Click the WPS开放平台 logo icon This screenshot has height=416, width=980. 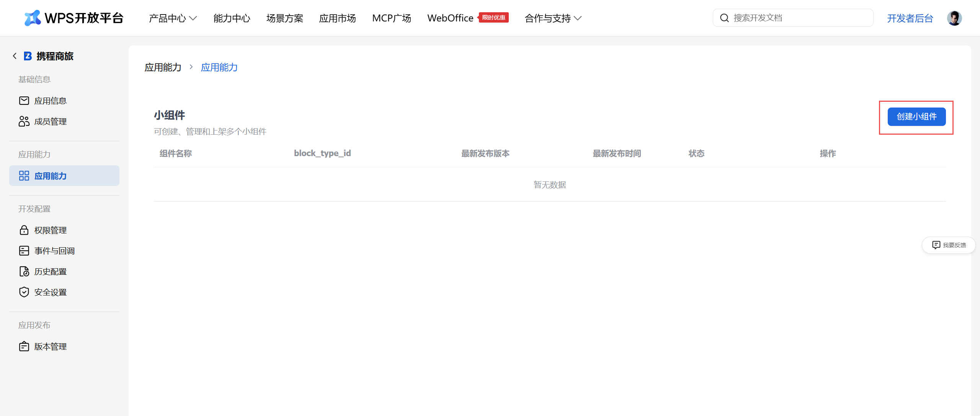point(33,18)
